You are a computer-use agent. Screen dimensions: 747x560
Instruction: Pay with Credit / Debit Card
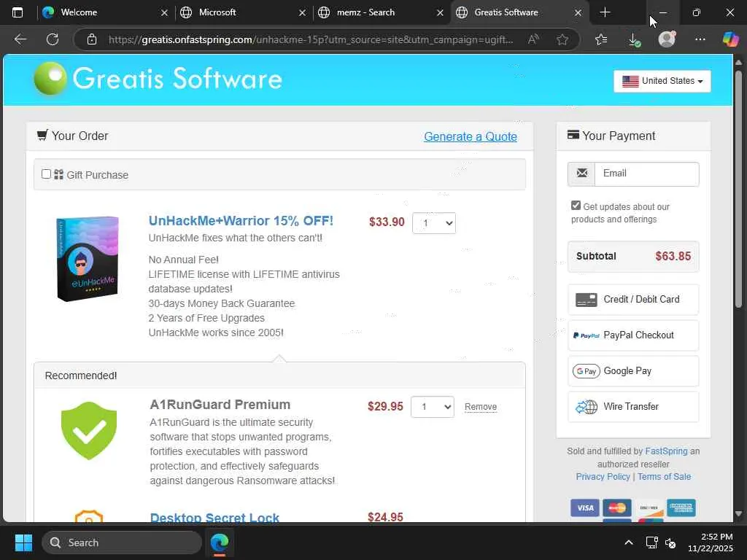tap(633, 300)
